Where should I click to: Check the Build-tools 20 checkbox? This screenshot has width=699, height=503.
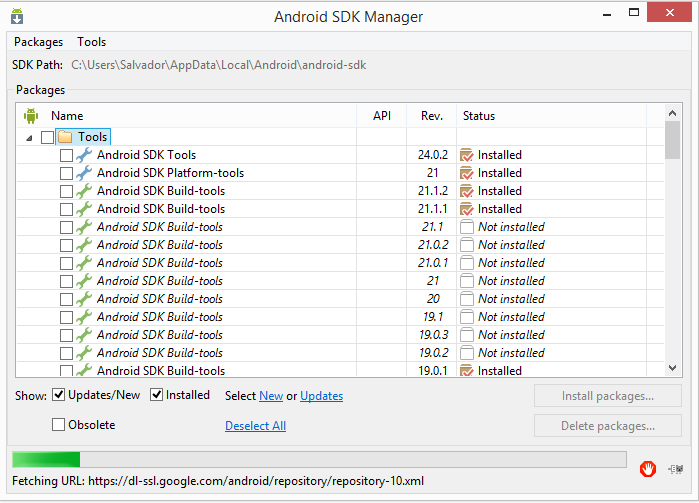(66, 299)
